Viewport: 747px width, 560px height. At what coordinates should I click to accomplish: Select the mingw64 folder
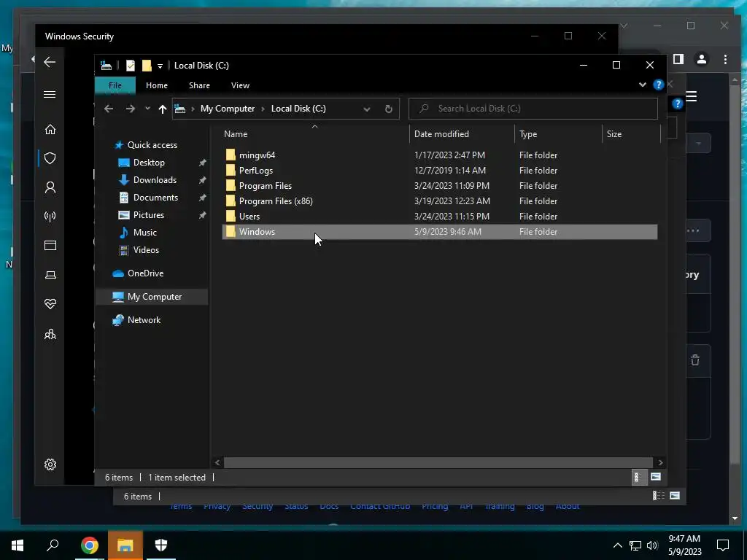[x=257, y=155]
